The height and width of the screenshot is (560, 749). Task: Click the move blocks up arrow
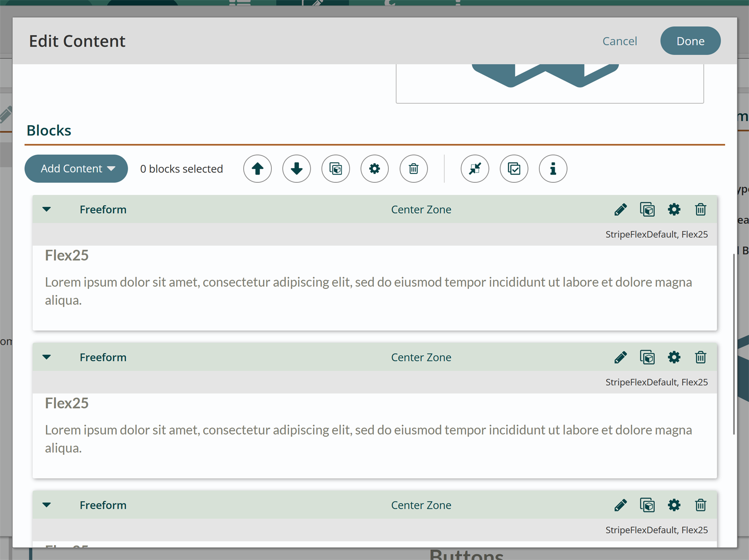click(x=257, y=169)
